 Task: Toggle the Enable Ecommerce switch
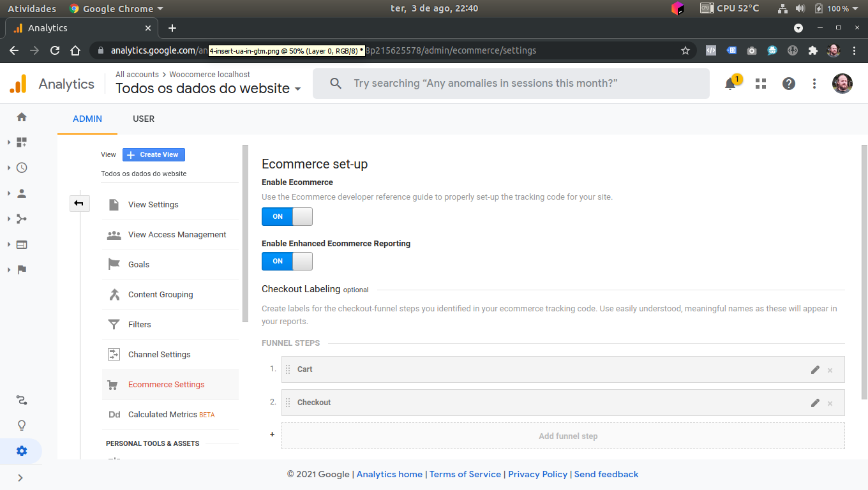(x=287, y=216)
